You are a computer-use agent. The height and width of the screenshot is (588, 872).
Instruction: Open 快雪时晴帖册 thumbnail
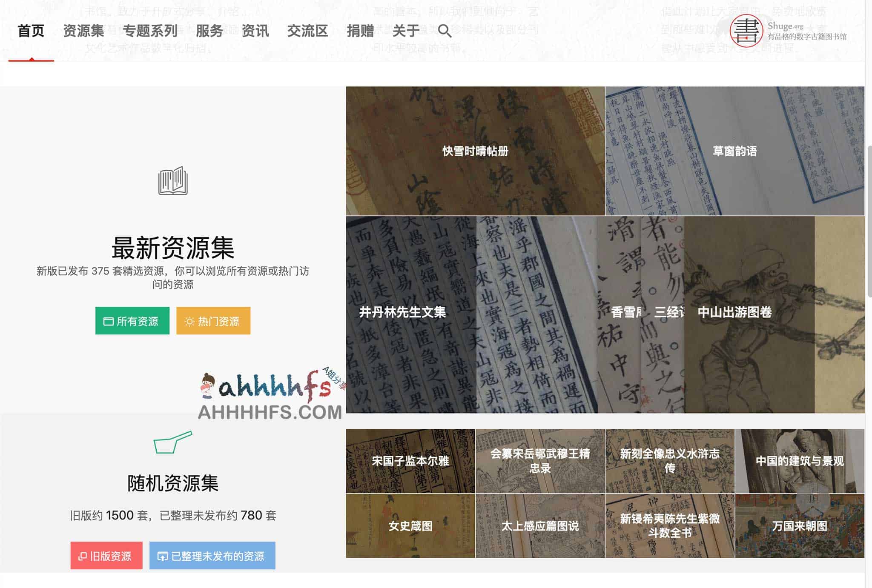click(475, 151)
